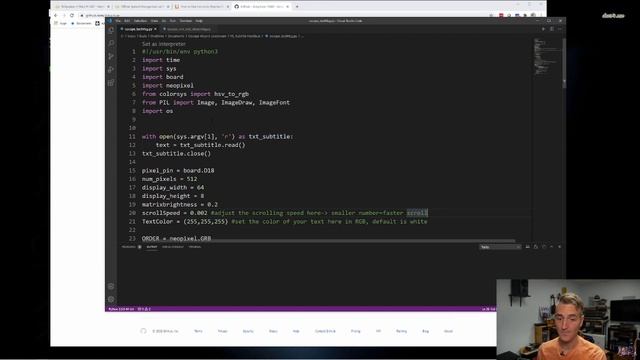Click the file name in the breadcrumb
The width and height of the screenshot is (640, 360).
(283, 36)
